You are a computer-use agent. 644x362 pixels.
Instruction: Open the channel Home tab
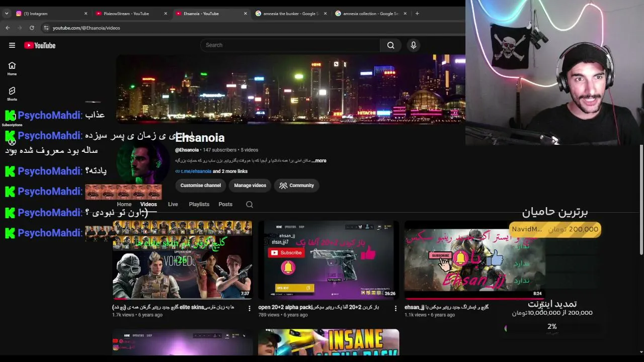(x=124, y=205)
